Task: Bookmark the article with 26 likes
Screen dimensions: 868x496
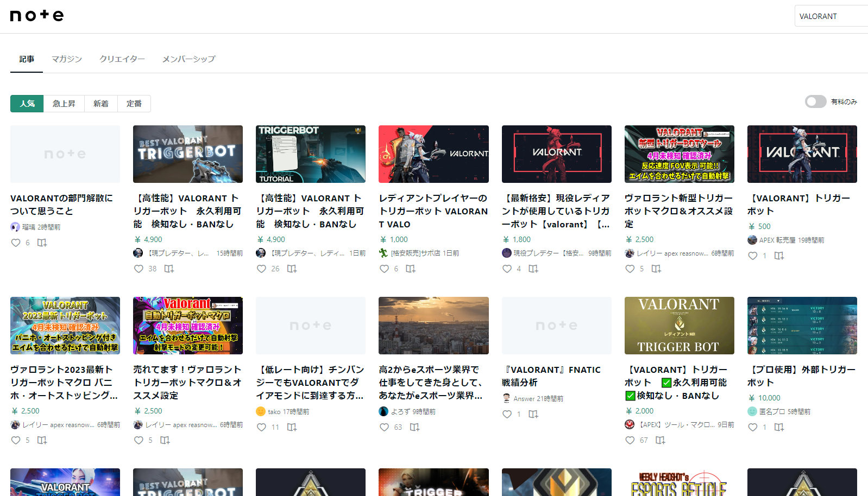Action: click(292, 269)
